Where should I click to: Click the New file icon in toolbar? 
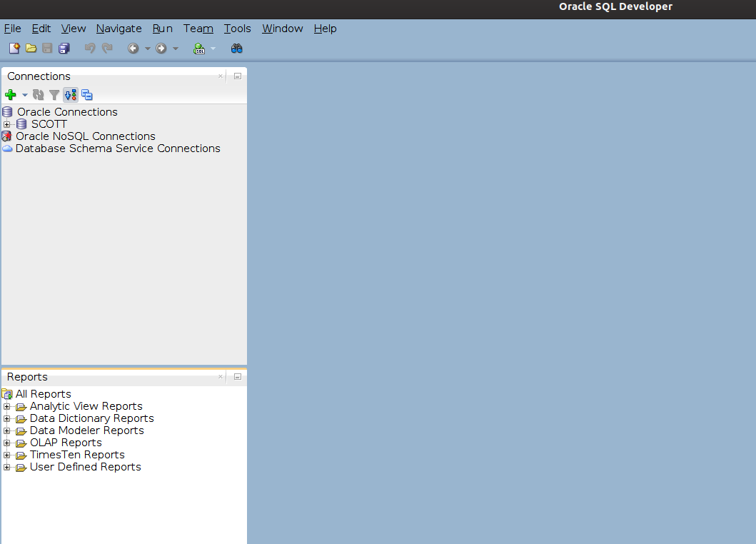pos(14,49)
